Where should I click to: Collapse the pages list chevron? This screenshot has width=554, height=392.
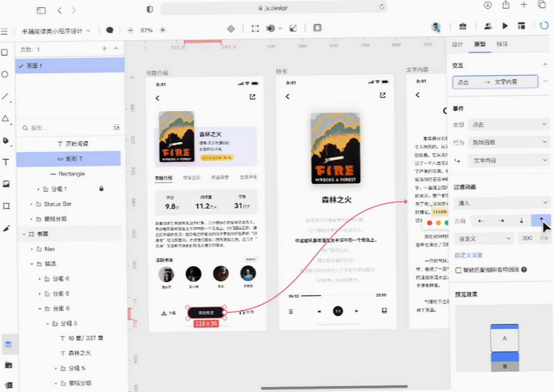point(116,48)
